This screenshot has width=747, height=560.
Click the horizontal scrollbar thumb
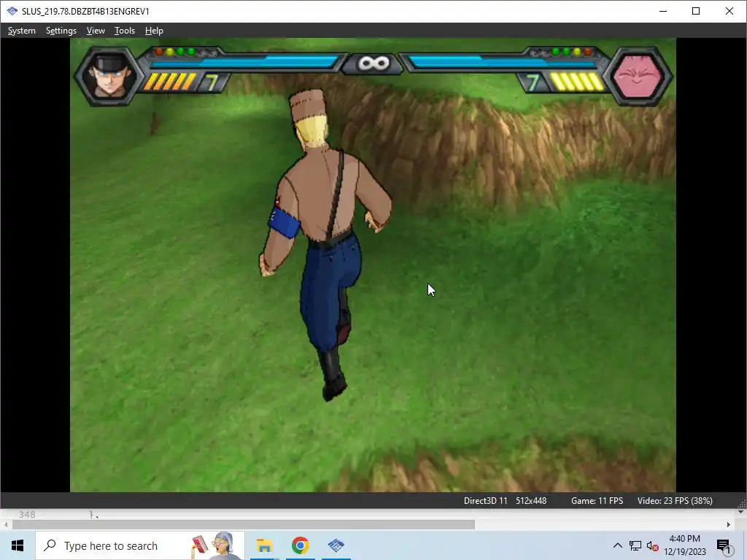tap(244, 525)
